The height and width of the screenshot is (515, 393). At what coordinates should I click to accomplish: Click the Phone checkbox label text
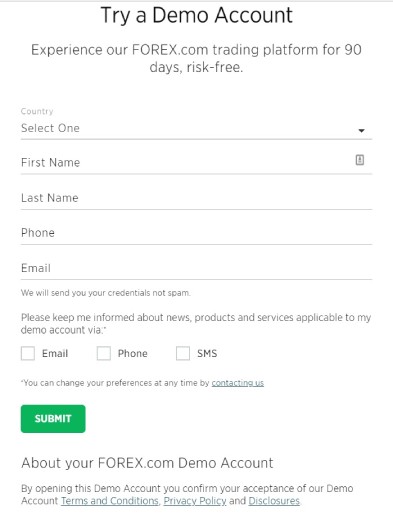click(132, 353)
